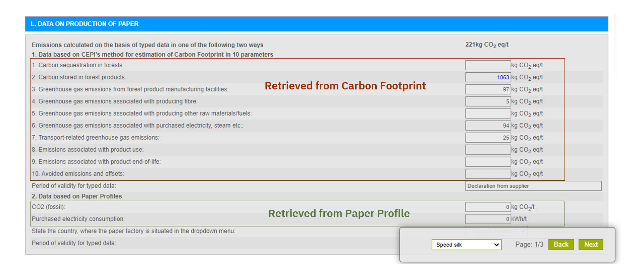Viewport: 644px width, 276px height.
Task: Select the Carbon stored in forest products field
Action: point(488,77)
